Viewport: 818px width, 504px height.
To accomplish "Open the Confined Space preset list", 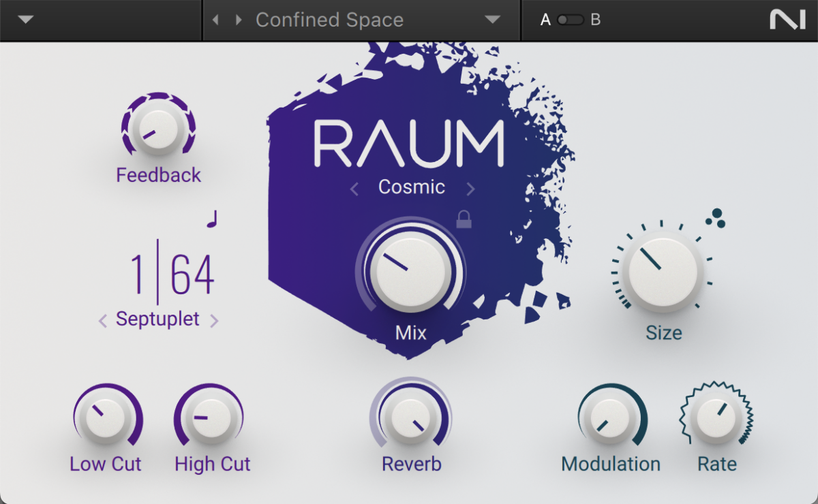I will tap(493, 20).
